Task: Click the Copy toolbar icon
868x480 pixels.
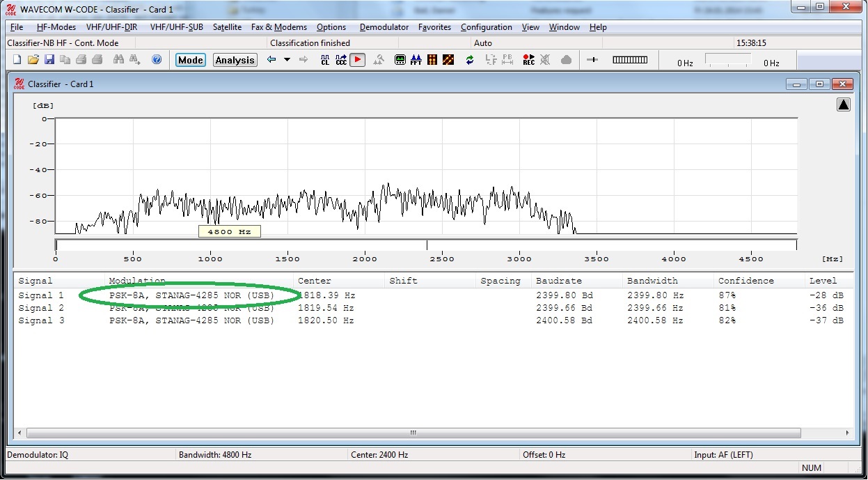Action: [x=65, y=60]
